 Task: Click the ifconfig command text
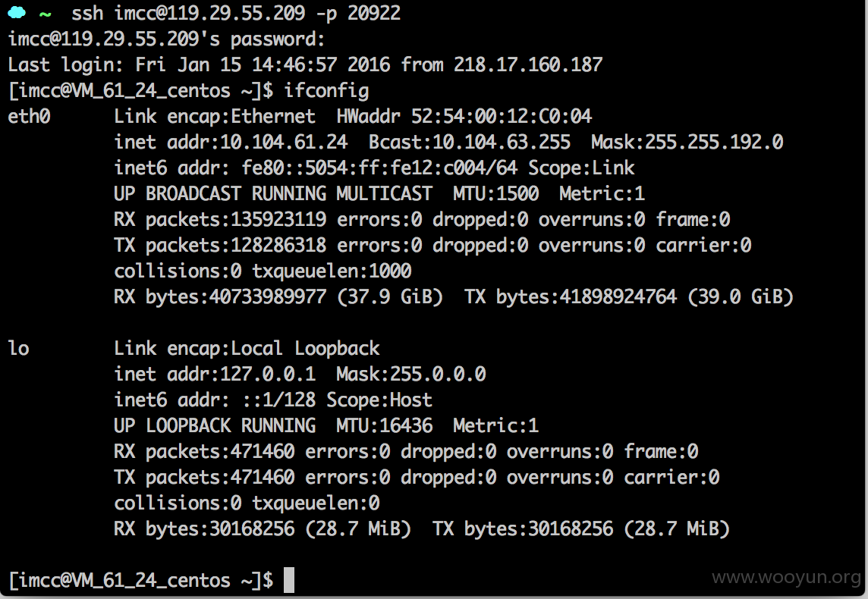326,91
